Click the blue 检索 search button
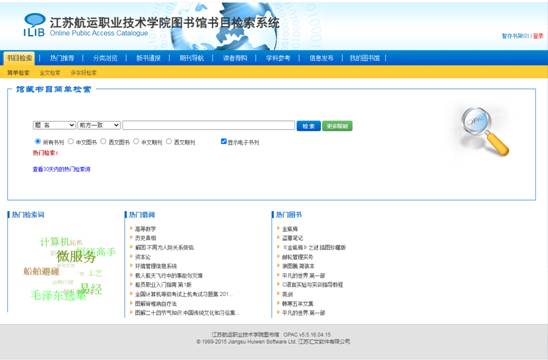The image size is (548, 360). pos(309,126)
